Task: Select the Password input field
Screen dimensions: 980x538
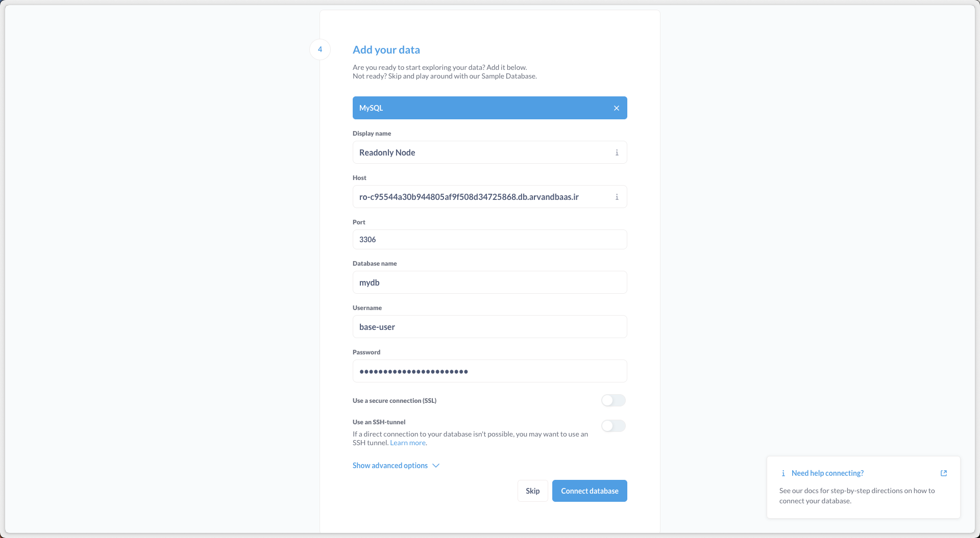Action: pos(489,371)
